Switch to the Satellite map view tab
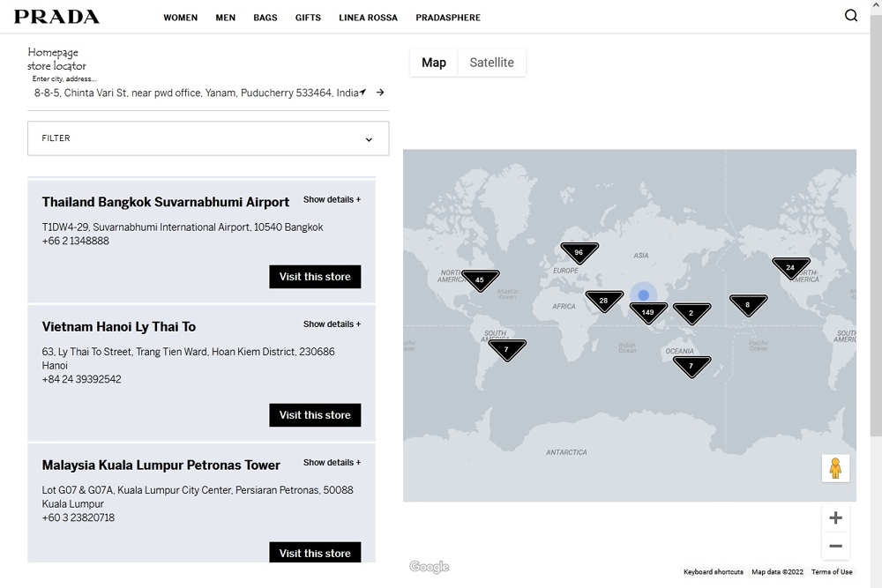 coord(492,62)
